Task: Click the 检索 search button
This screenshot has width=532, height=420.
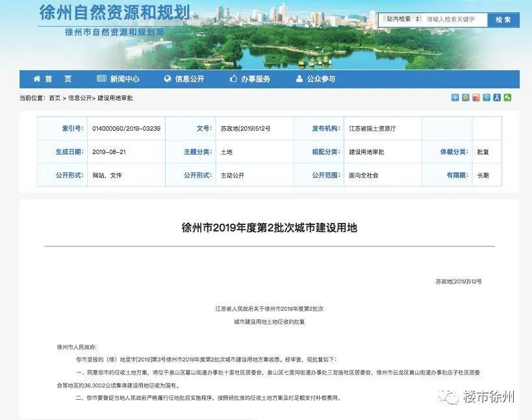Action: point(503,20)
